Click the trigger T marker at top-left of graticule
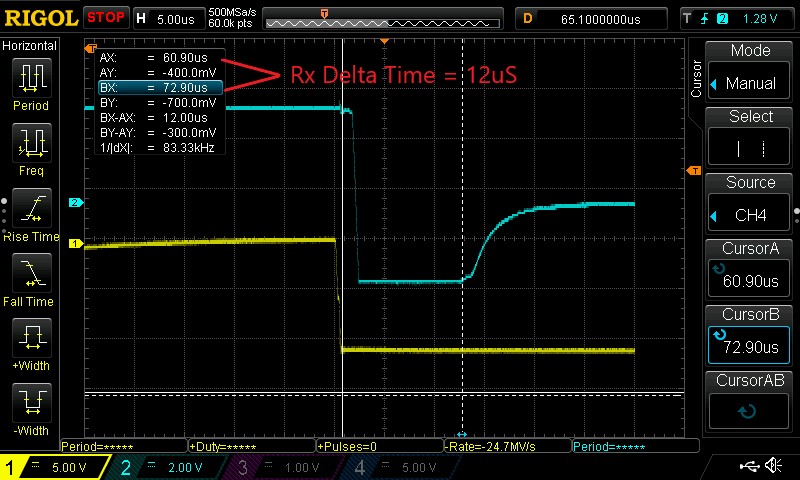 pos(91,48)
